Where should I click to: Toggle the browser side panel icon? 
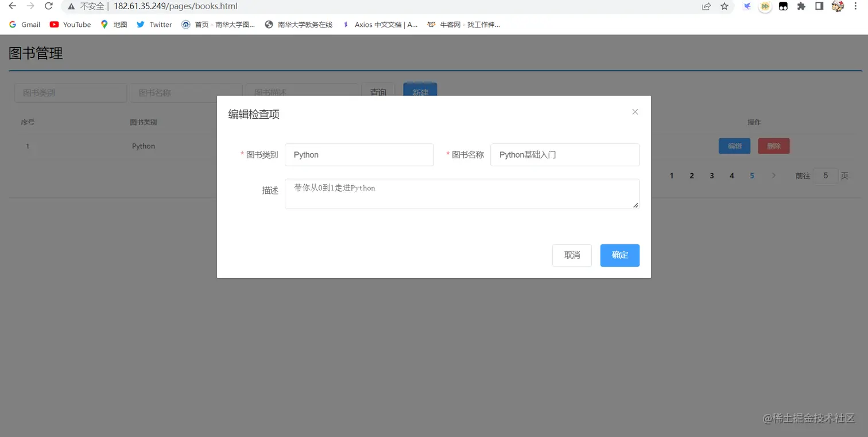click(x=819, y=6)
